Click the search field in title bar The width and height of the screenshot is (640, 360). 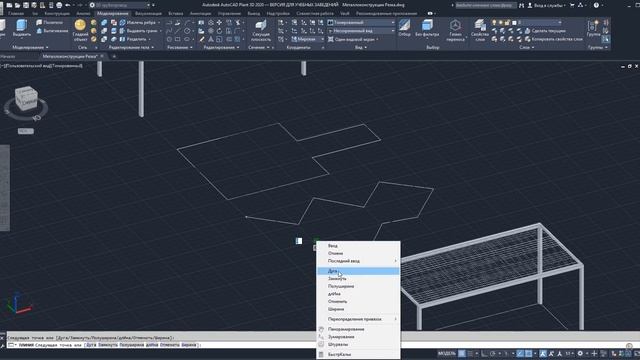[x=485, y=5]
